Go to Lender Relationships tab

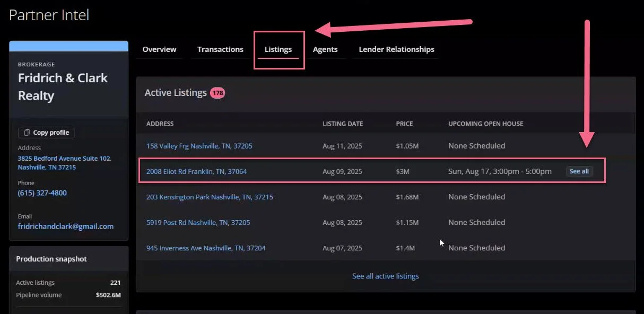(x=396, y=49)
